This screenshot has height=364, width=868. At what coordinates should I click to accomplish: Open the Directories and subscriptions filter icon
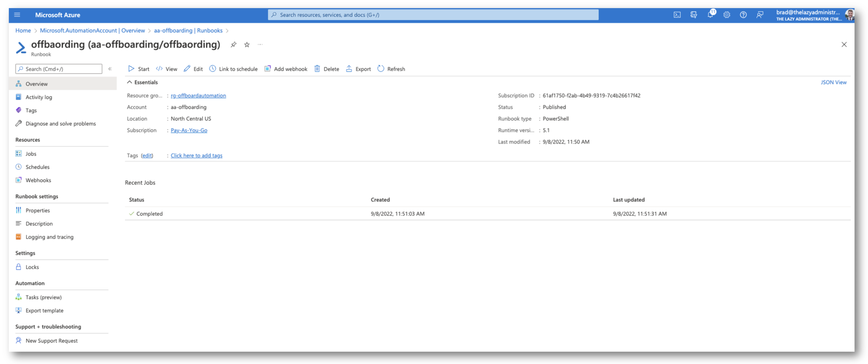click(x=693, y=15)
